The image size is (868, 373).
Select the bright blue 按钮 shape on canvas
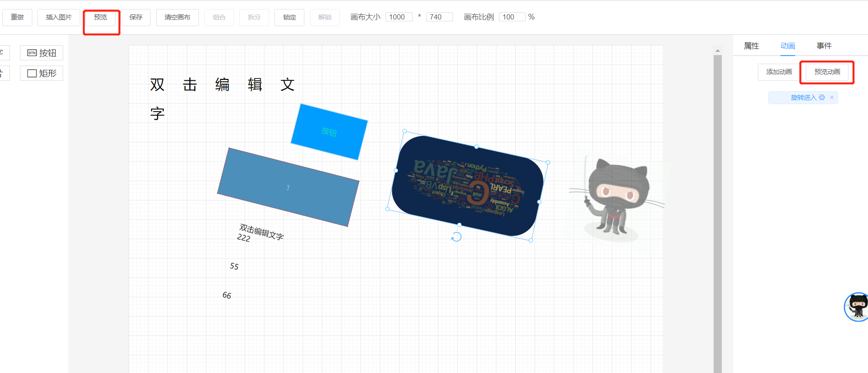coord(329,132)
